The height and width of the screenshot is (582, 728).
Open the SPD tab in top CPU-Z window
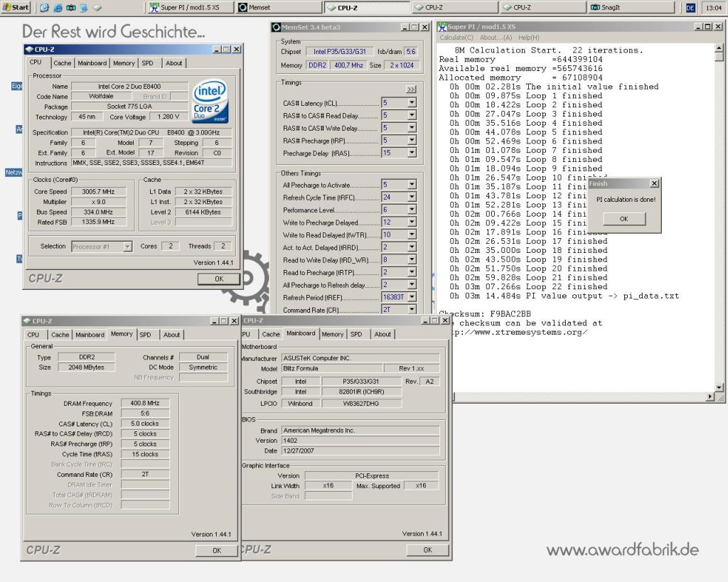point(147,63)
